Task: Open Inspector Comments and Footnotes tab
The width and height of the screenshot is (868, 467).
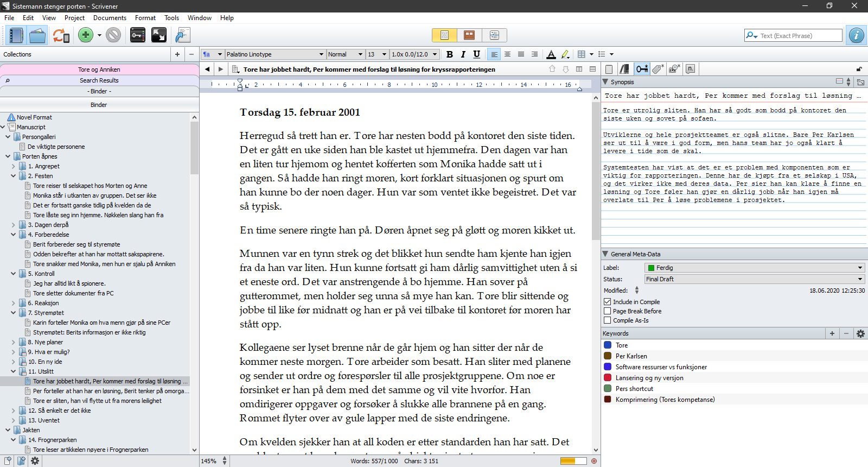Action: [x=690, y=69]
